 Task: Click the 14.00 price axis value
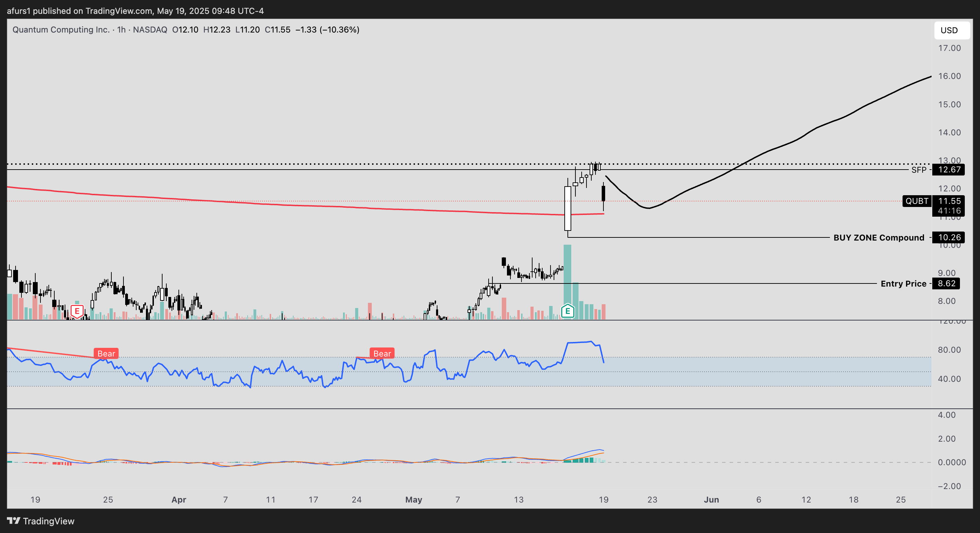[949, 133]
